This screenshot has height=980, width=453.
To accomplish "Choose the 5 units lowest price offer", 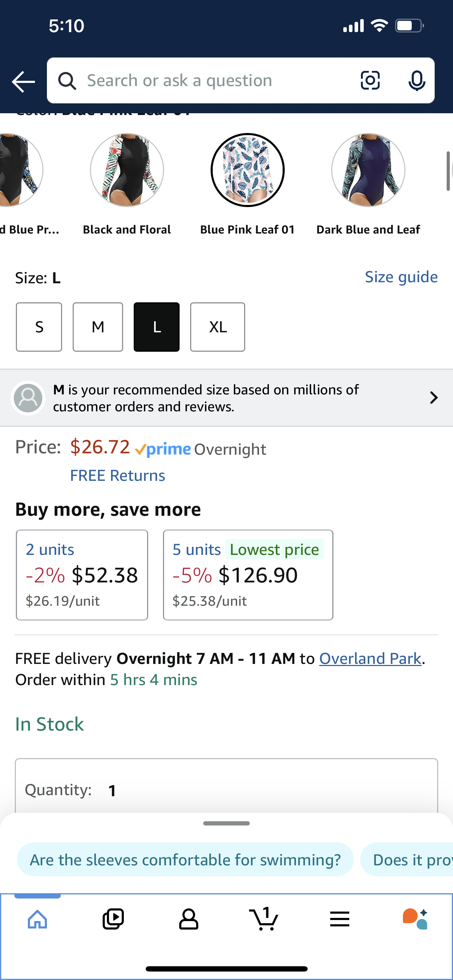I will tap(248, 575).
